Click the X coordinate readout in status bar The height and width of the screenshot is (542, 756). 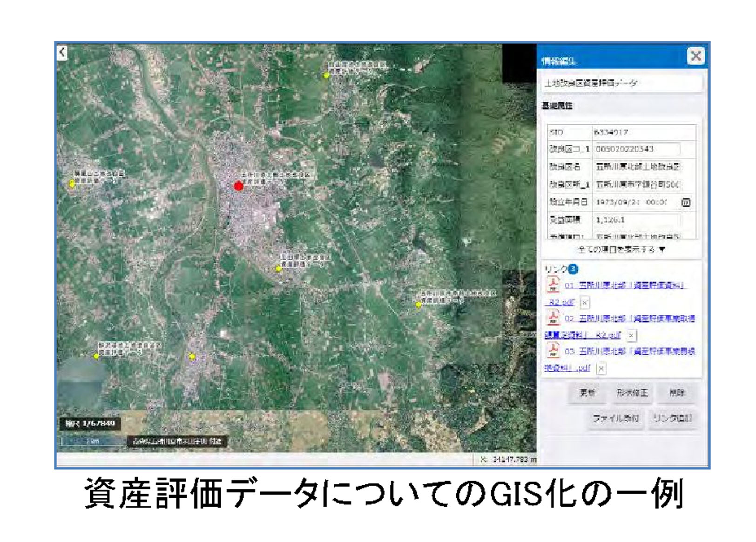(507, 460)
